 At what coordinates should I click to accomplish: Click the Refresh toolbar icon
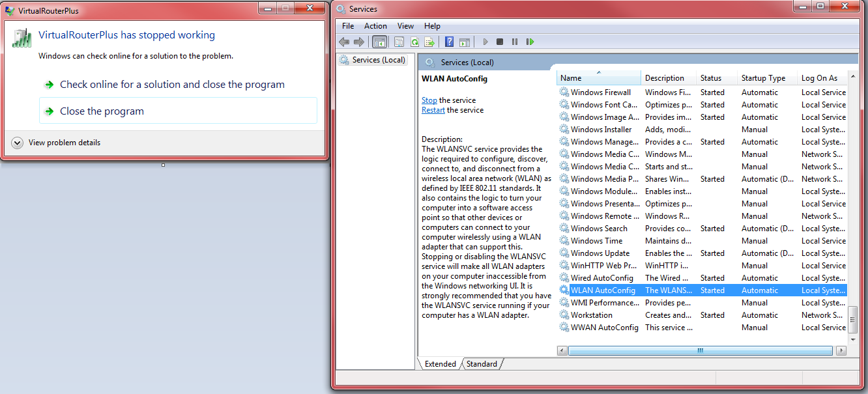(414, 42)
